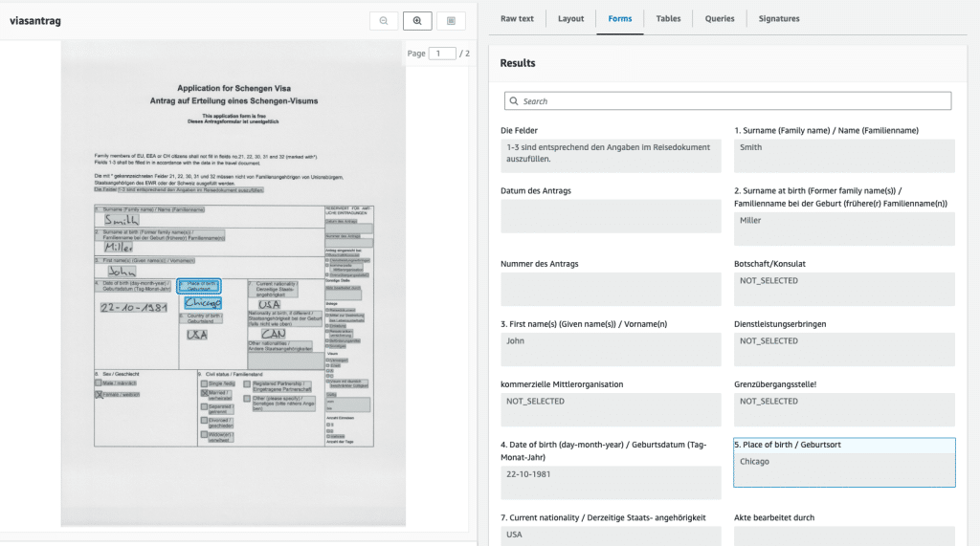Open the Layout tab

570,18
